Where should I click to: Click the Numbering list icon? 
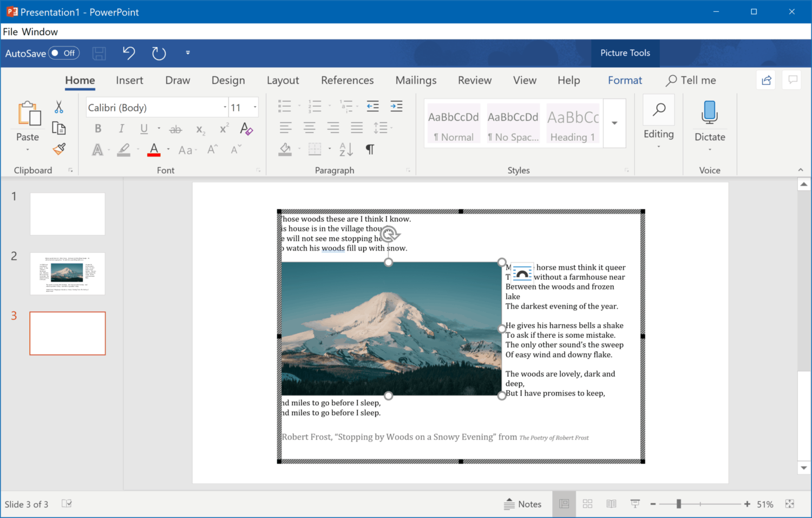pos(315,106)
